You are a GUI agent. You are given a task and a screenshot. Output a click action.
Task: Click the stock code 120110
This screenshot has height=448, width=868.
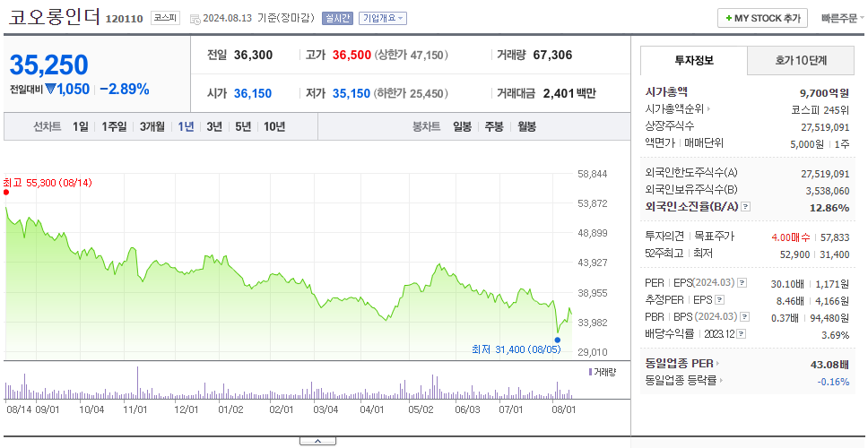pyautogui.click(x=124, y=19)
